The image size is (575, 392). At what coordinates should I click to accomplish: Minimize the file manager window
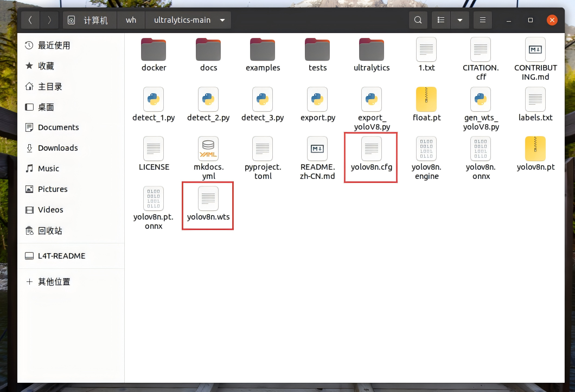(509, 20)
